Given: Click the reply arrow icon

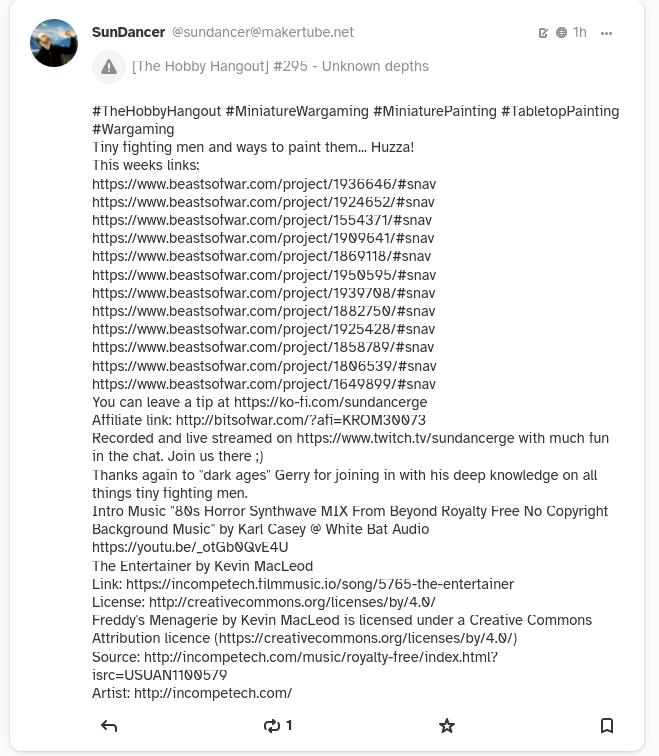Looking at the screenshot, I should (x=109, y=726).
